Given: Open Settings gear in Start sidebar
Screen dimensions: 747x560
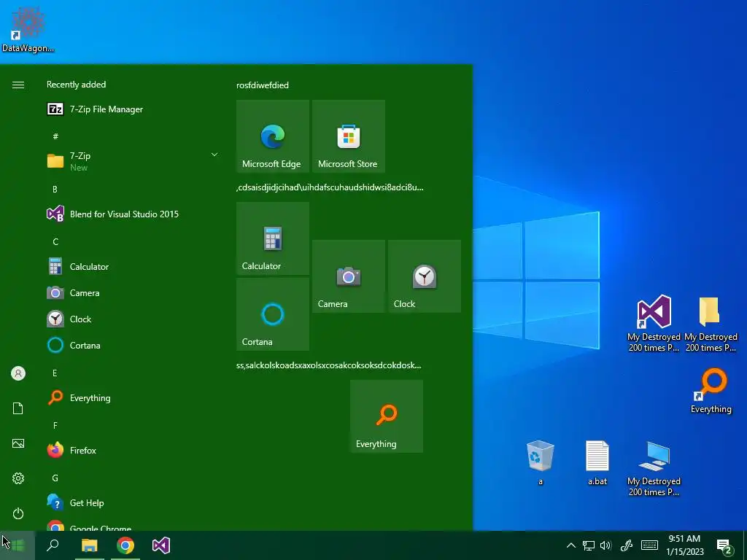Looking at the screenshot, I should tap(18, 478).
